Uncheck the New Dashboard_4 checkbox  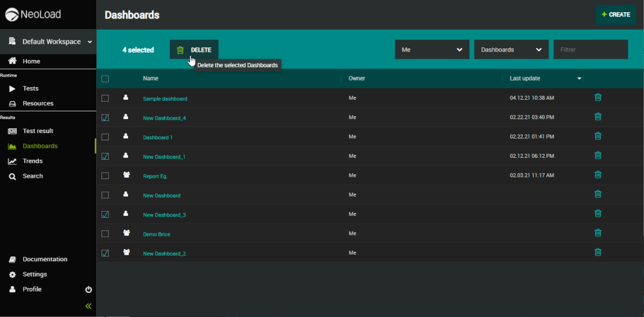[x=105, y=117]
